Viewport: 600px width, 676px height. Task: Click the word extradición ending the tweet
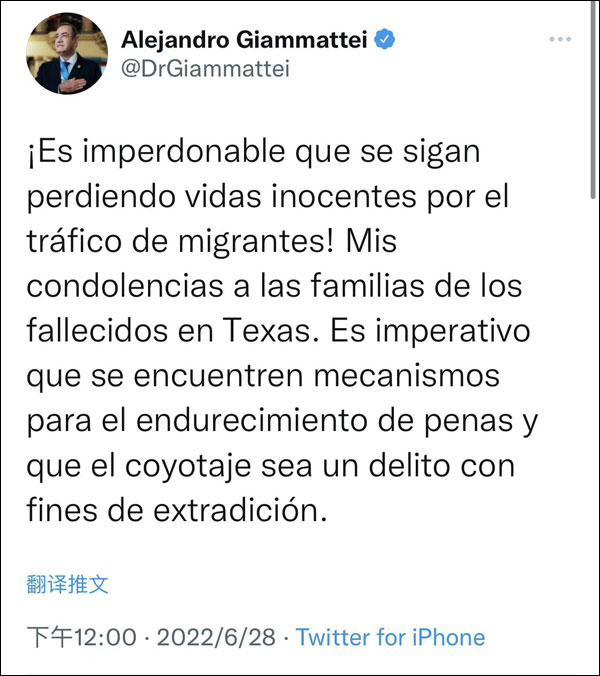click(241, 510)
